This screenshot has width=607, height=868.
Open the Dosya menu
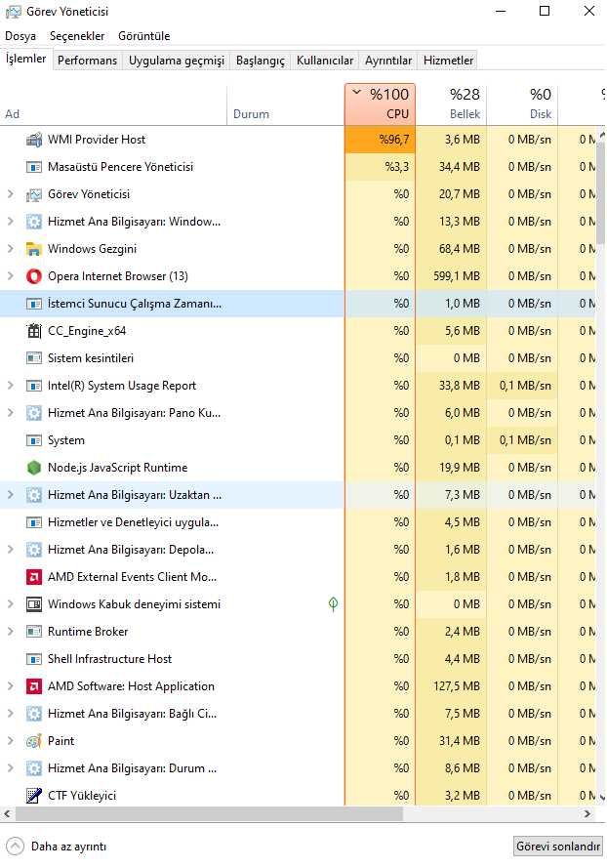(x=20, y=36)
